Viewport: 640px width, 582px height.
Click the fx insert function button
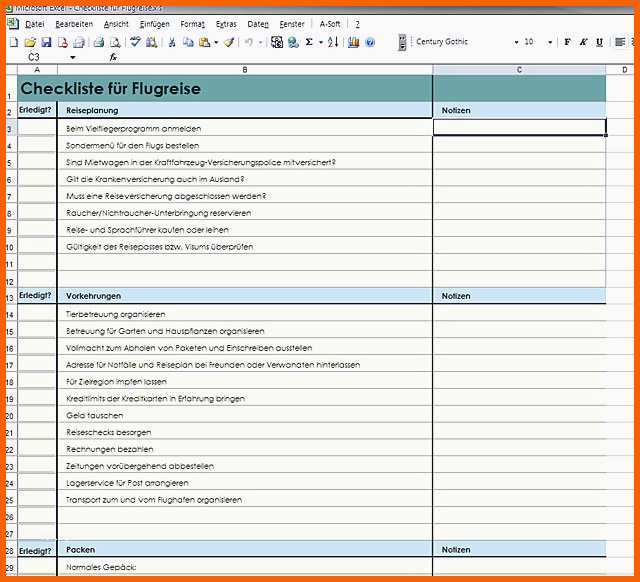(113, 58)
